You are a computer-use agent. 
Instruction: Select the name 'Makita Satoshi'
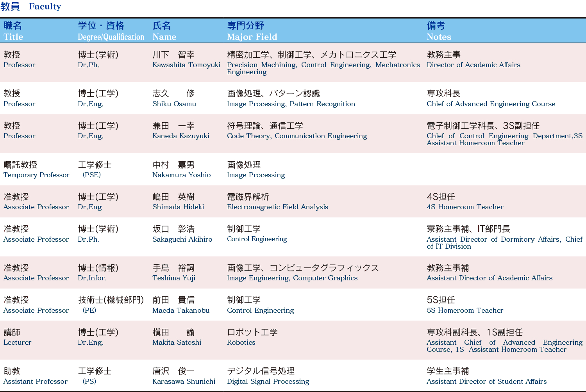(x=177, y=342)
